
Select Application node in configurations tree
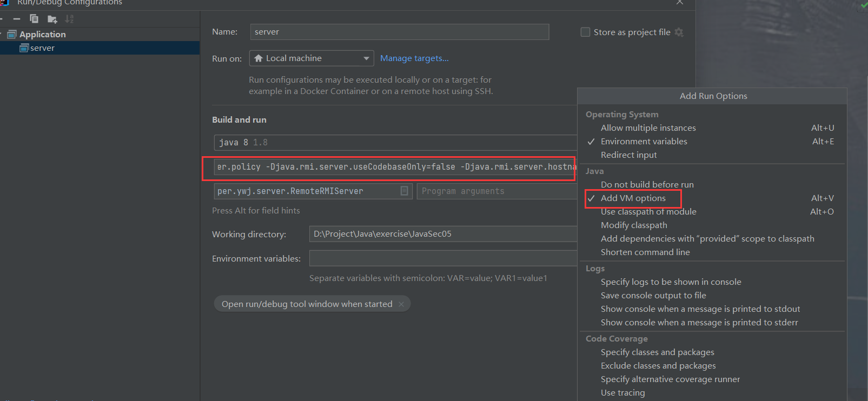tap(43, 35)
